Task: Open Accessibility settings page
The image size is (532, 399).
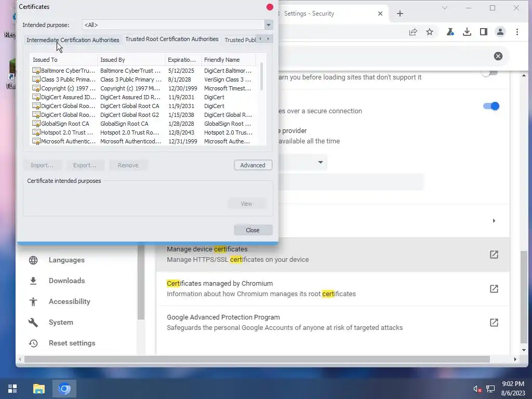Action: click(x=69, y=302)
